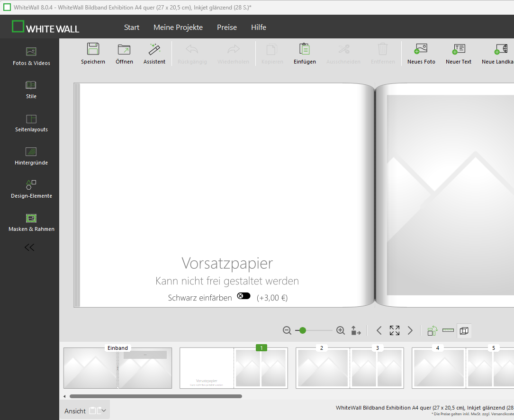The image size is (514, 420).
Task: Open the Hintergründe panel
Action: tap(31, 156)
